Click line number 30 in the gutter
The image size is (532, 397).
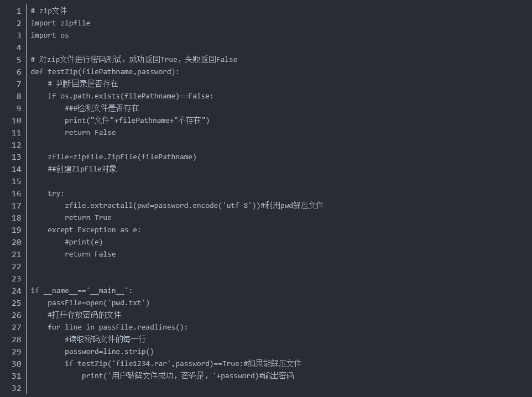16,364
